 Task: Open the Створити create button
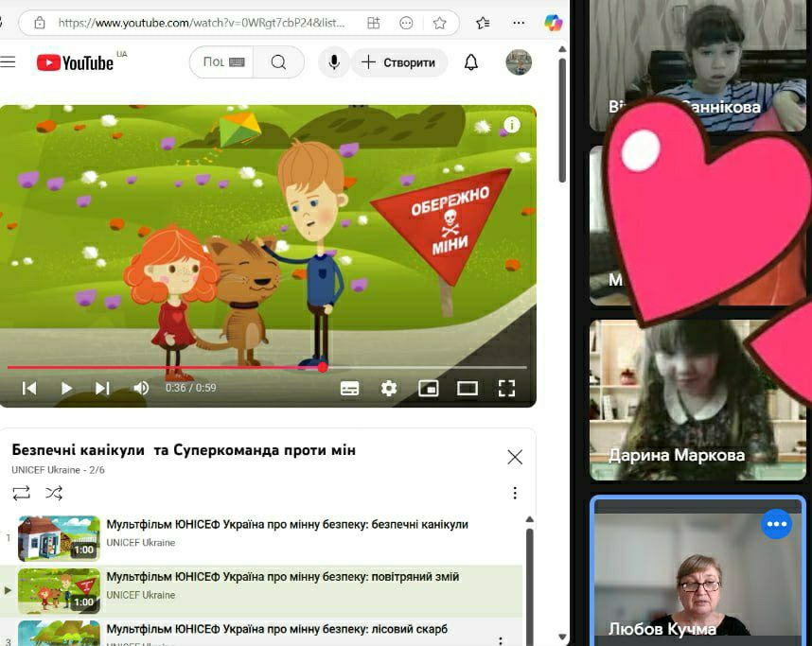[x=398, y=62]
